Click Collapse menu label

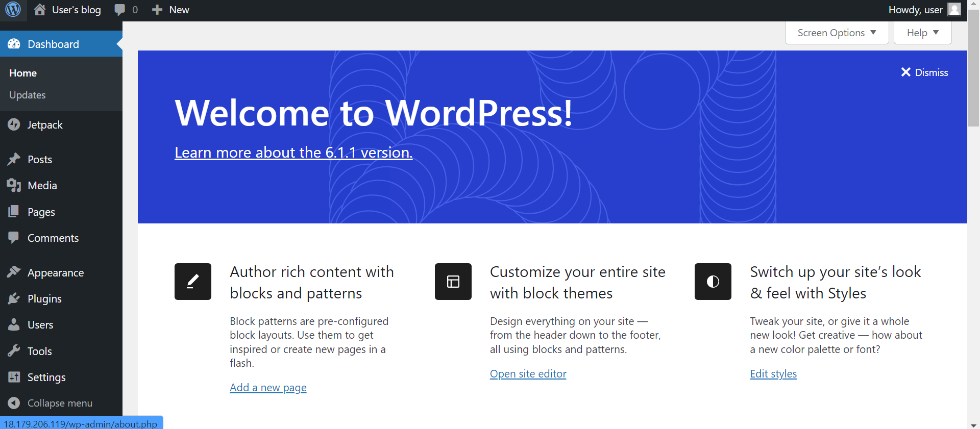(x=60, y=403)
